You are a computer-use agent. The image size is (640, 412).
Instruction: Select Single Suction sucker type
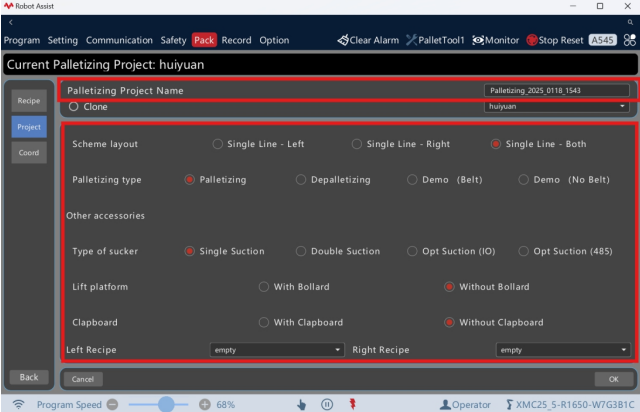189,251
